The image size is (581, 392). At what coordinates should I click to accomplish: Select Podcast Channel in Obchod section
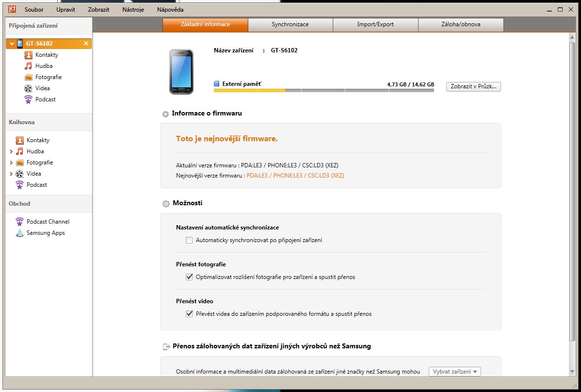pos(48,222)
